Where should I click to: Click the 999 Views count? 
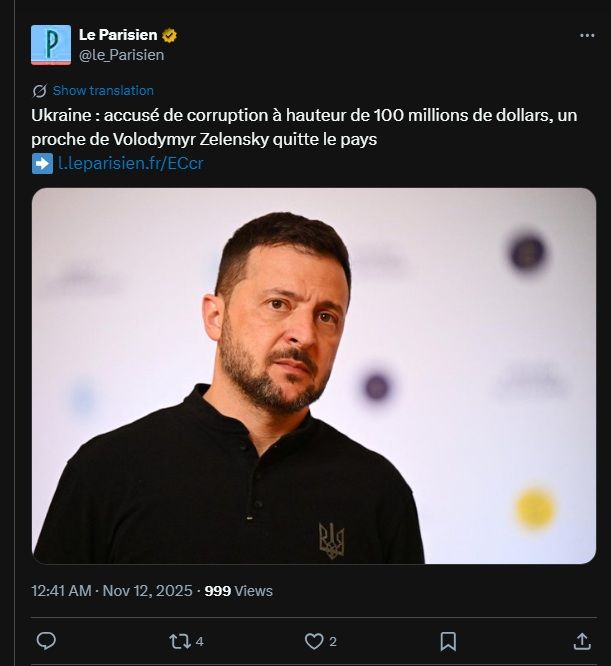coord(238,591)
